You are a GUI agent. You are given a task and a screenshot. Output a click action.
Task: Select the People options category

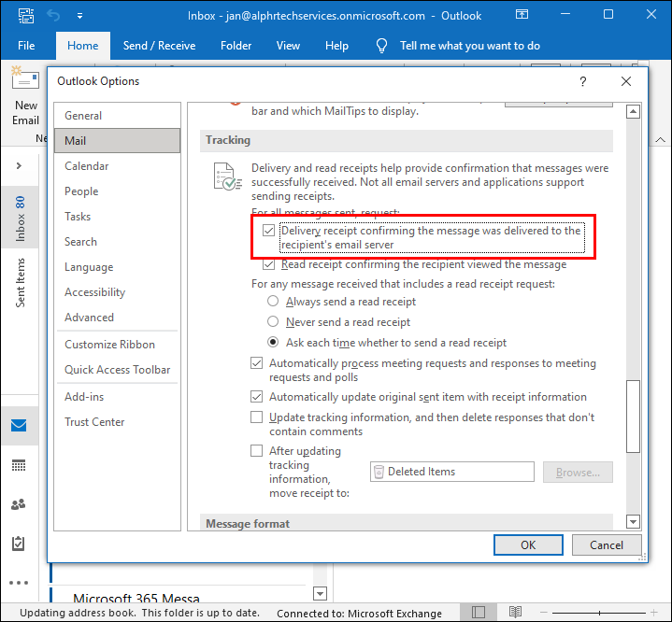click(x=117, y=191)
